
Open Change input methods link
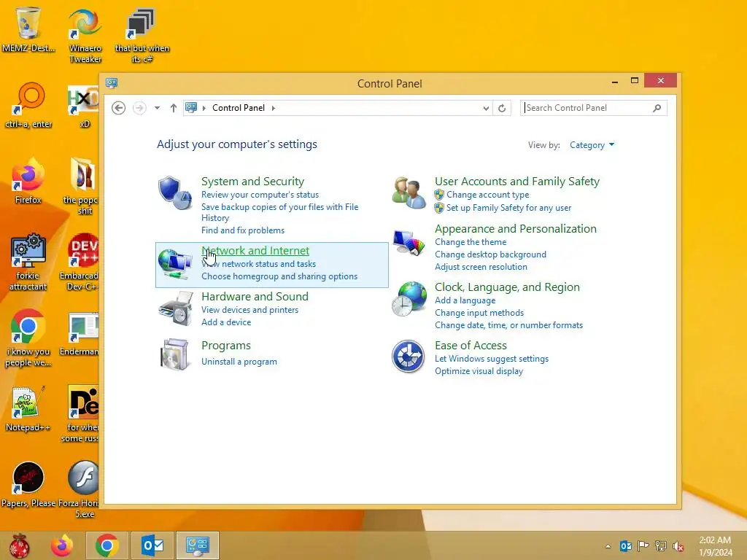(479, 313)
